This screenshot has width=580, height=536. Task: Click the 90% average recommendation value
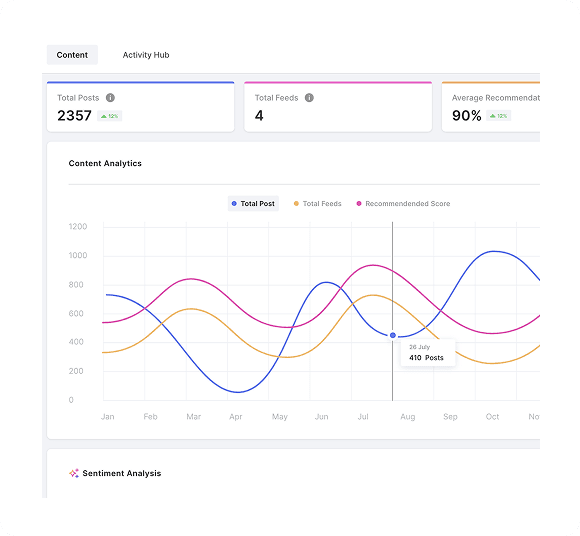pyautogui.click(x=466, y=116)
